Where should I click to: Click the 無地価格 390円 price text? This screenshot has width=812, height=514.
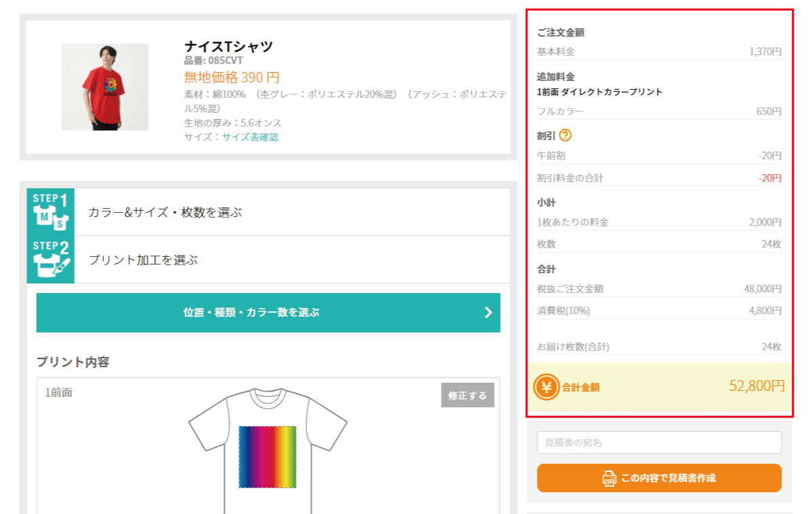230,78
